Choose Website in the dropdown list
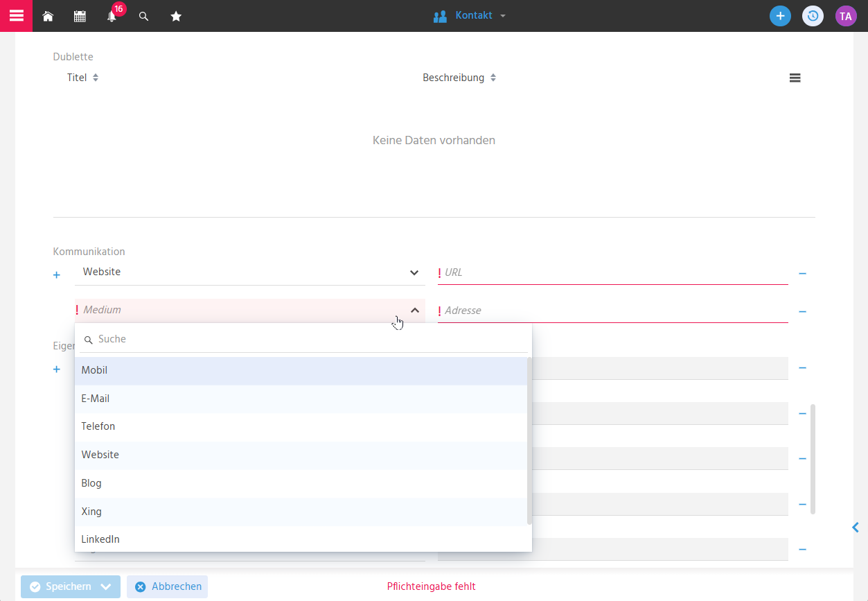868x601 pixels. [301, 455]
